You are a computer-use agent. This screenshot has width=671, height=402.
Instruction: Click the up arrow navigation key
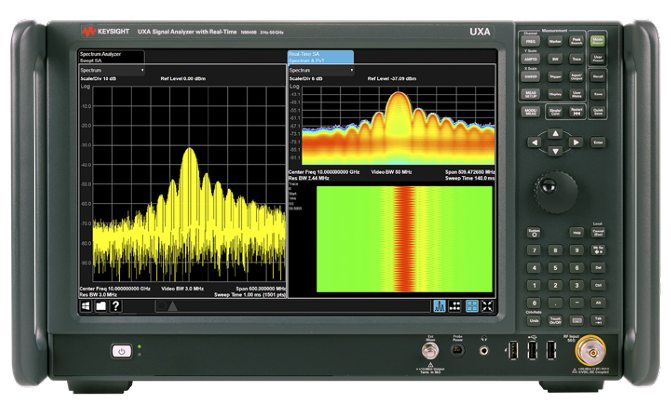(555, 134)
